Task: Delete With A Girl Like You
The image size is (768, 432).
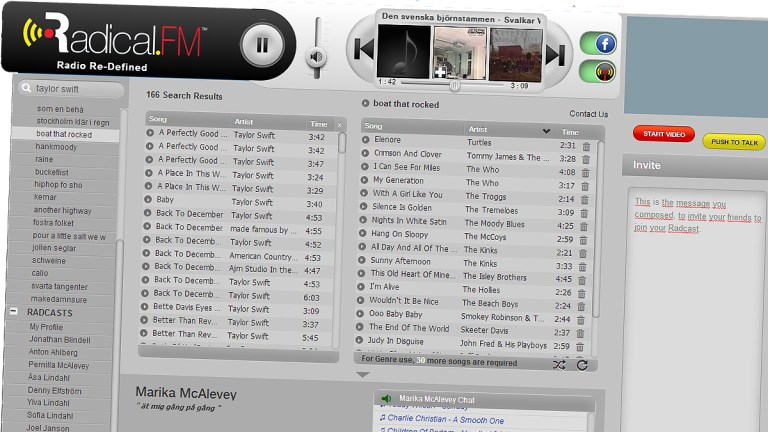Action: [584, 200]
